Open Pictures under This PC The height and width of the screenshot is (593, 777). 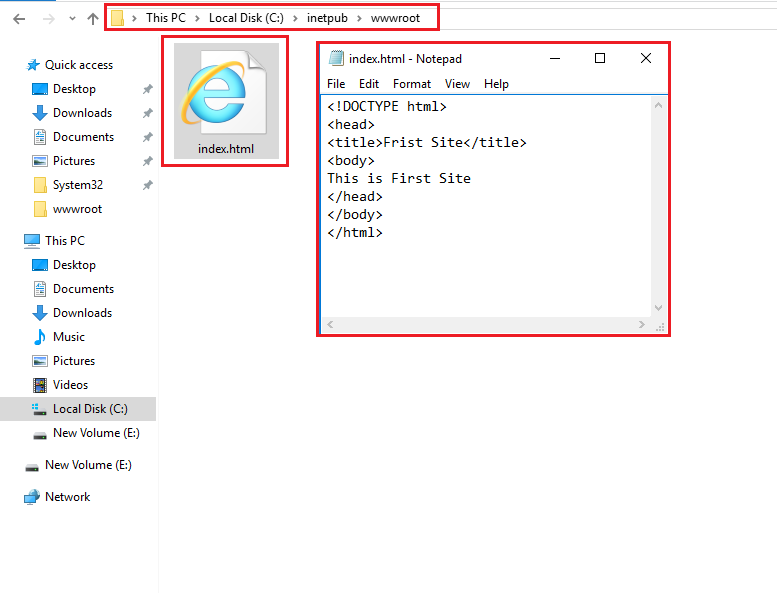tap(74, 361)
